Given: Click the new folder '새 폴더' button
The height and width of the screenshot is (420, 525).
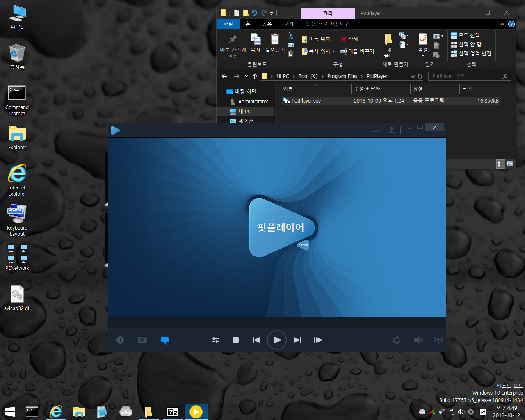Looking at the screenshot, I should click(389, 46).
